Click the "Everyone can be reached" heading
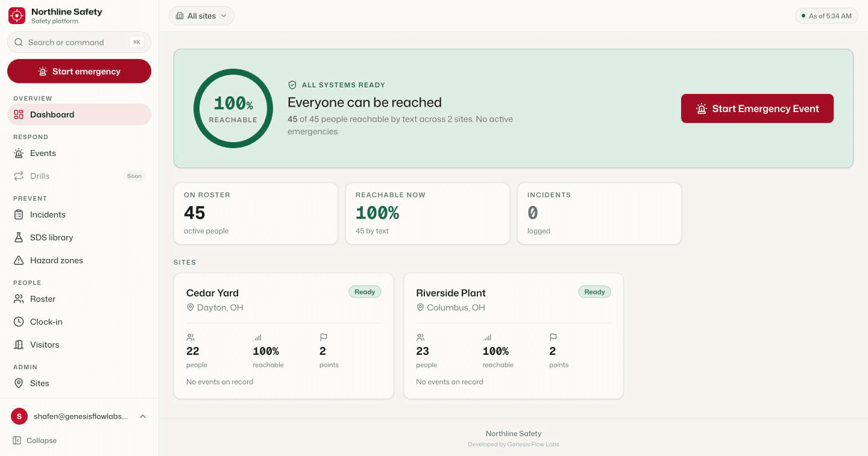Viewport: 868px width, 456px height. pos(365,102)
